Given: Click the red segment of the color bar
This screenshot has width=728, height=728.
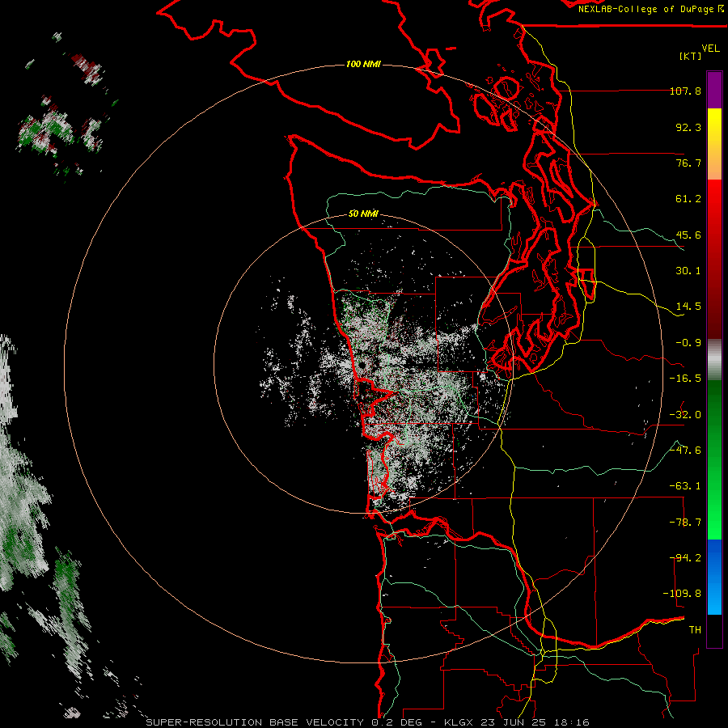Looking at the screenshot, I should pyautogui.click(x=714, y=259).
